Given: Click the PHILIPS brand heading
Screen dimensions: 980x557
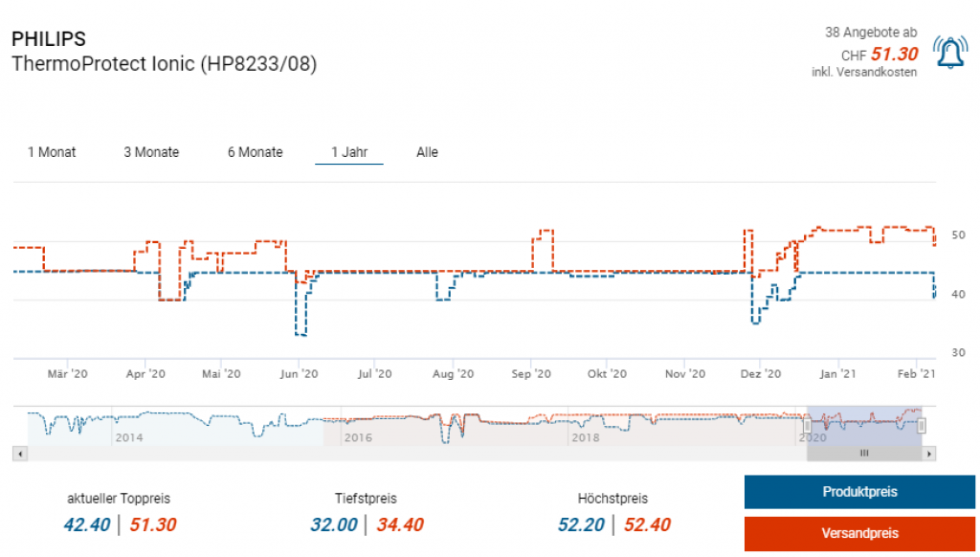Looking at the screenshot, I should [49, 38].
